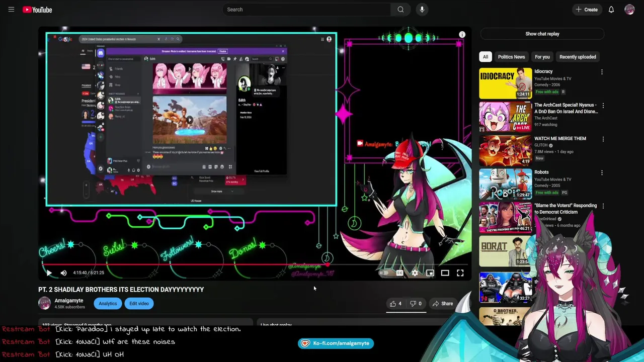Click the video title PT. 2 SHADILAY BROTHERS
The height and width of the screenshot is (362, 644).
121,290
